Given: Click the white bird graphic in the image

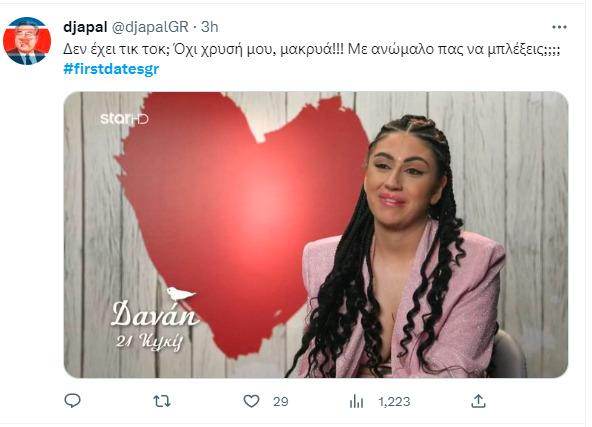Looking at the screenshot, I should [181, 293].
